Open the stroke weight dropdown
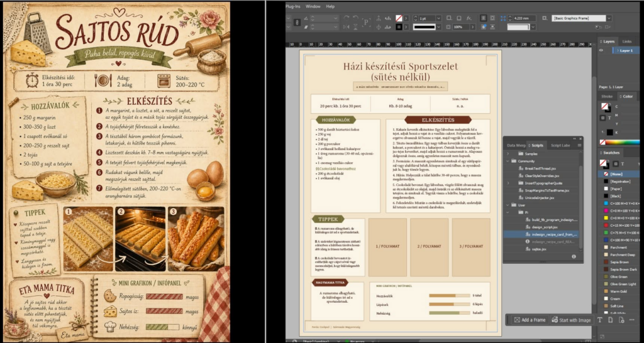The width and height of the screenshot is (644, 343). coord(438,18)
